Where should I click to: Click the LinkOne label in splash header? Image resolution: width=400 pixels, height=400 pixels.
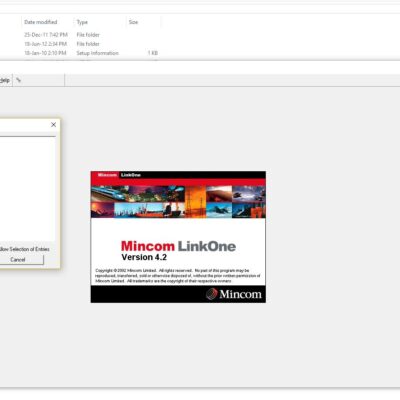[x=131, y=175]
